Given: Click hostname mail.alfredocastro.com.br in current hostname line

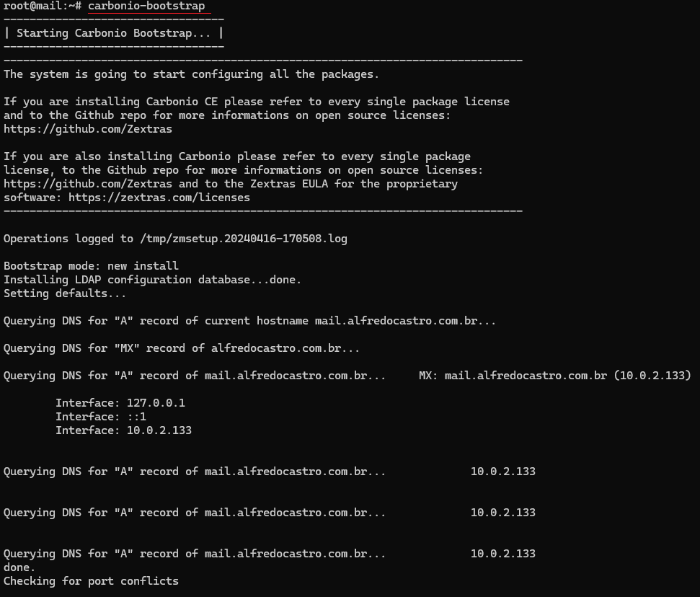Looking at the screenshot, I should 396,321.
